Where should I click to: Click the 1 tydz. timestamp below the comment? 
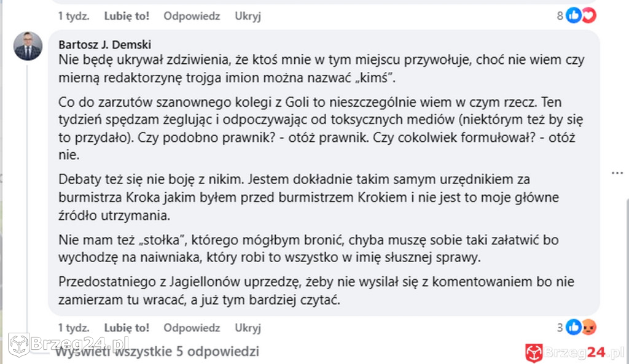point(74,327)
